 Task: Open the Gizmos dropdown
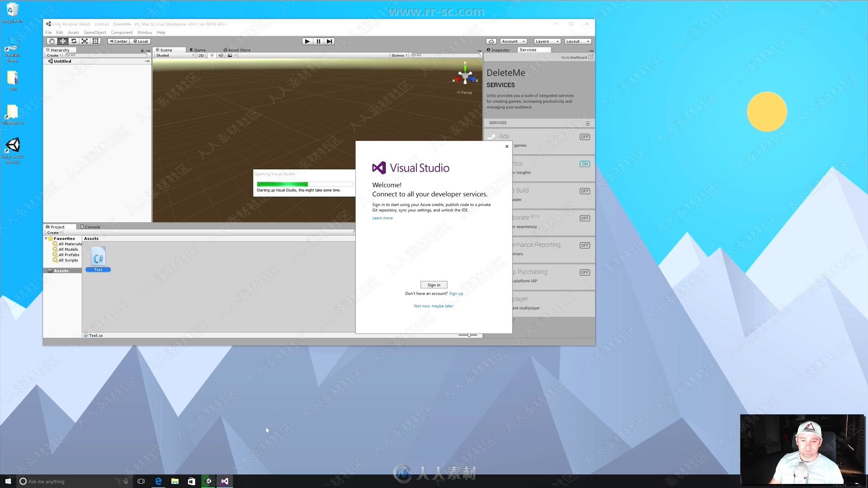point(399,56)
